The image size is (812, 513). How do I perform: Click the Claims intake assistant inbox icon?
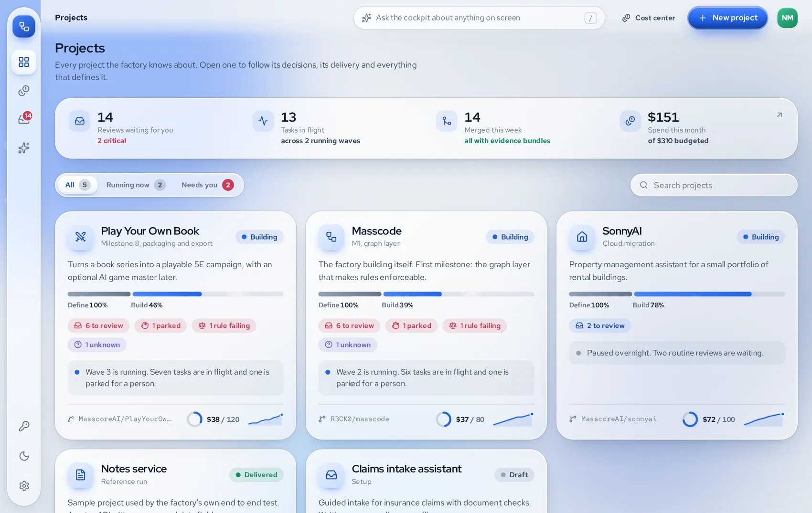pos(331,475)
